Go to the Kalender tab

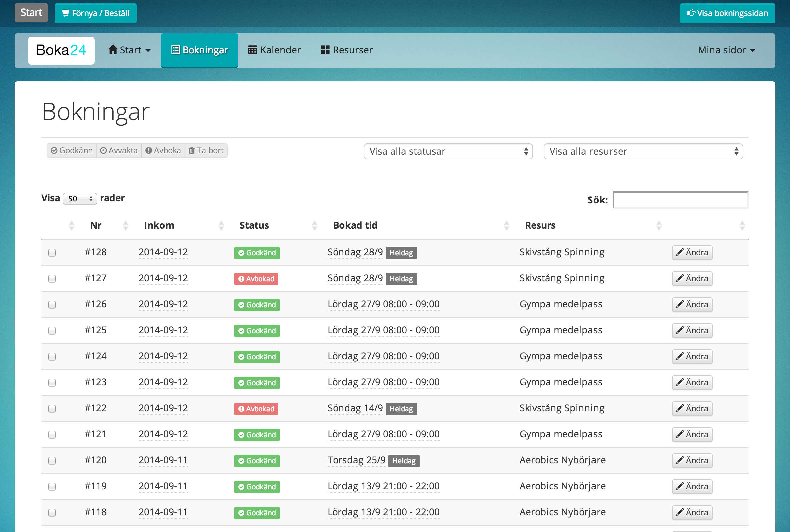pyautogui.click(x=274, y=50)
